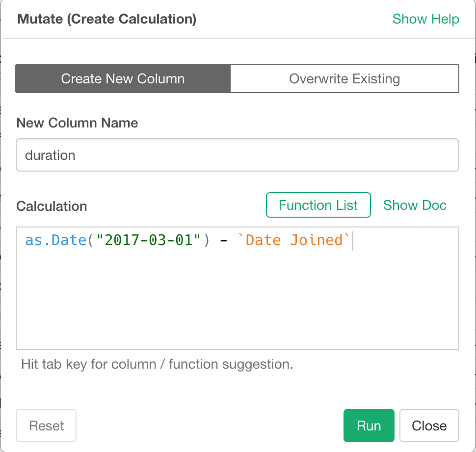This screenshot has height=452, width=476.
Task: Switch to the Overwrite Existing tab
Action: 344,78
